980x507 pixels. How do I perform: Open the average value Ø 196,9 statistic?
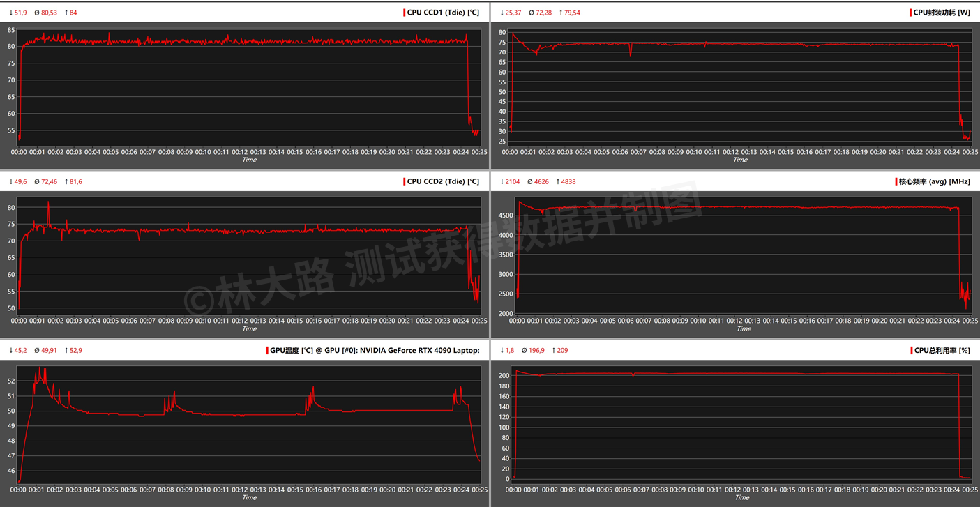pyautogui.click(x=534, y=350)
